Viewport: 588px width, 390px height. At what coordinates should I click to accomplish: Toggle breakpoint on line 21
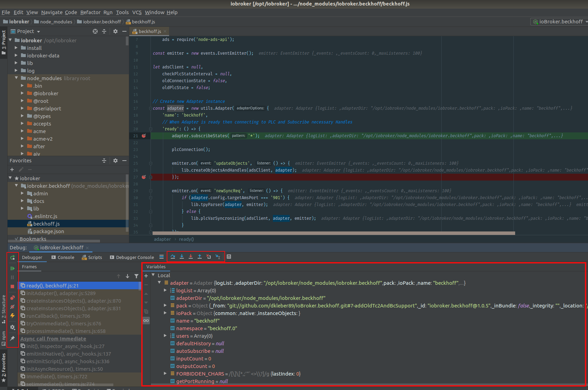[144, 136]
